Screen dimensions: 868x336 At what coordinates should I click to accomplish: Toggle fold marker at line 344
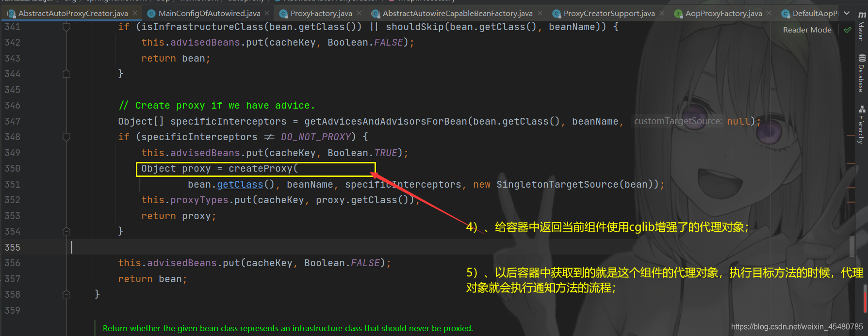(66, 74)
